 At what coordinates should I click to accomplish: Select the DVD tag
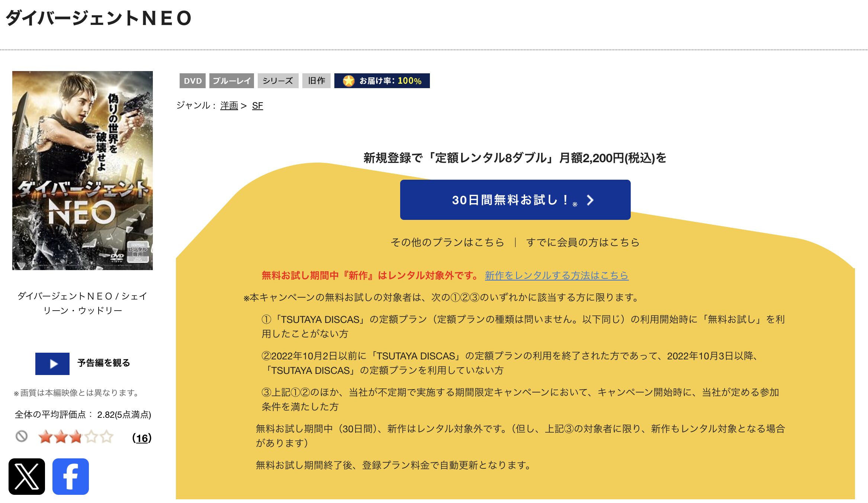193,81
